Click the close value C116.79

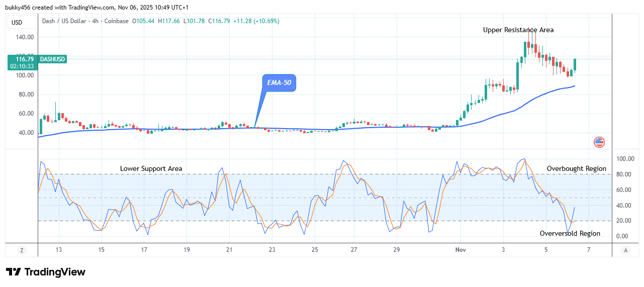point(219,21)
